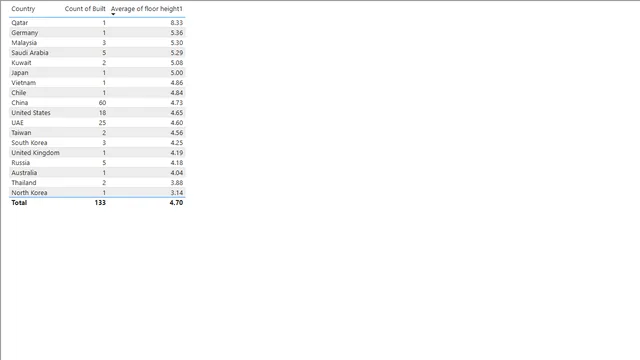This screenshot has width=640, height=360.
Task: Click Russia's average value 4.18
Action: coord(177,162)
